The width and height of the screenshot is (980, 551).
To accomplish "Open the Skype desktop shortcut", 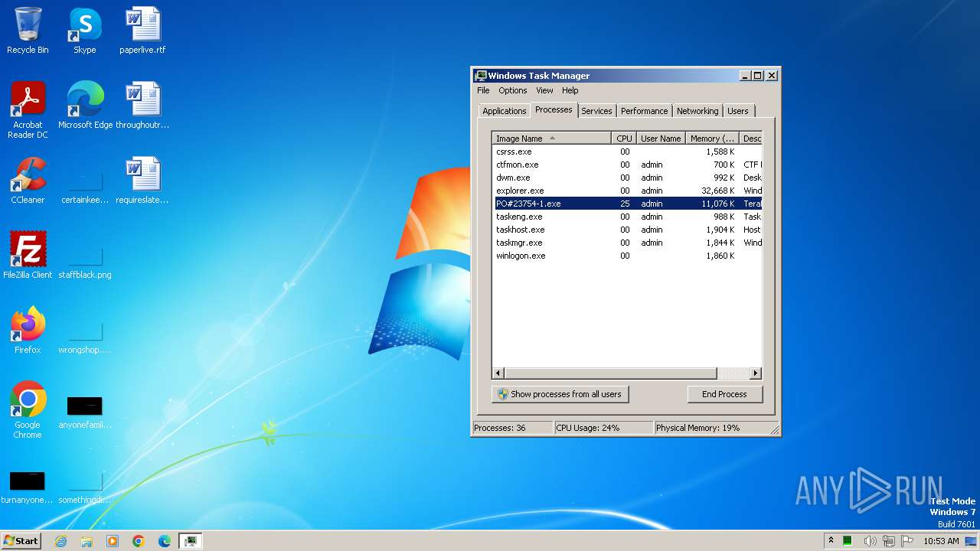I will tap(84, 31).
